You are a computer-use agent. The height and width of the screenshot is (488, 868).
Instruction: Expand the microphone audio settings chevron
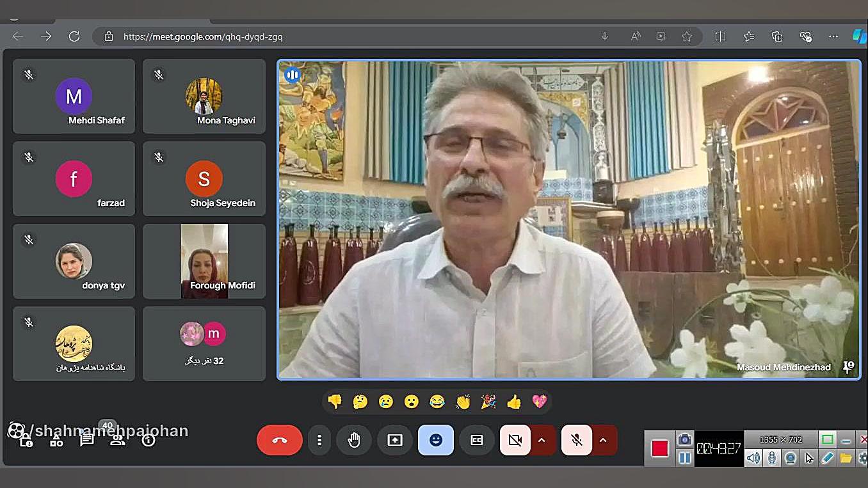(603, 440)
